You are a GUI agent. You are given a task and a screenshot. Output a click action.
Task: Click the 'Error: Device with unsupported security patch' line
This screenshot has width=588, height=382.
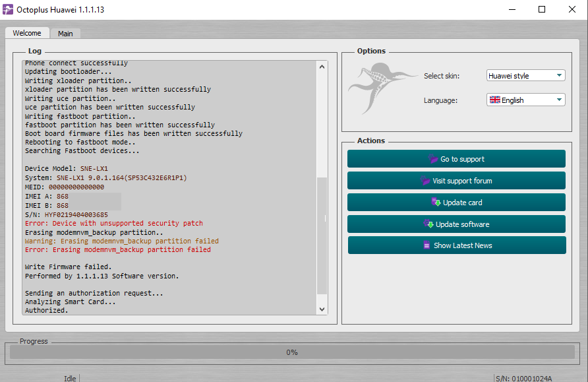113,223
